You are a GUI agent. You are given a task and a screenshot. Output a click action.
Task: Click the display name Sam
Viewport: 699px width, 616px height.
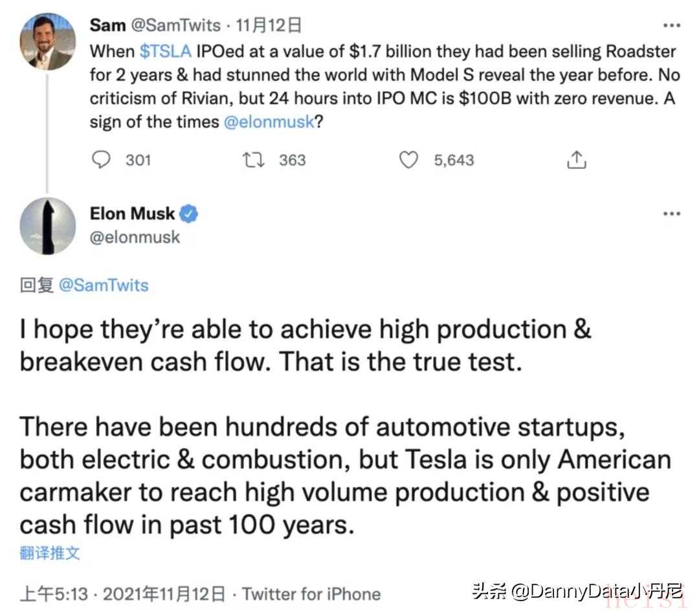click(x=107, y=26)
